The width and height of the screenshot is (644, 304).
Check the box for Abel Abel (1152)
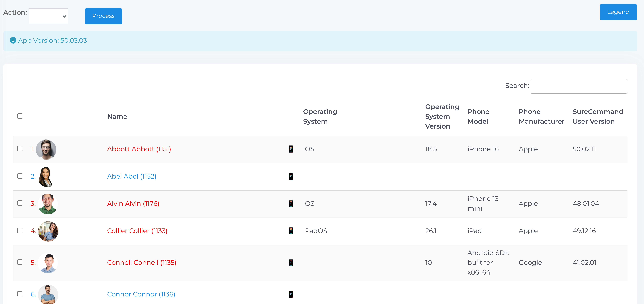tap(20, 176)
